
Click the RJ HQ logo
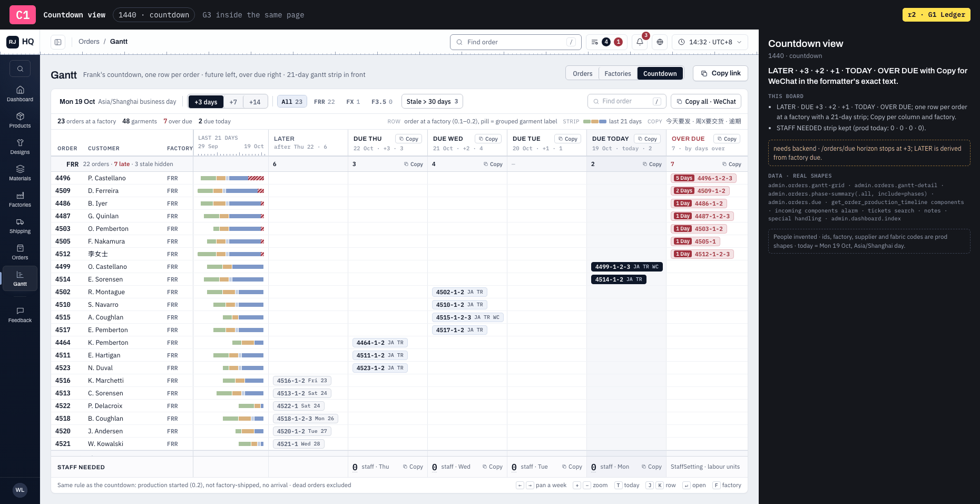(20, 42)
